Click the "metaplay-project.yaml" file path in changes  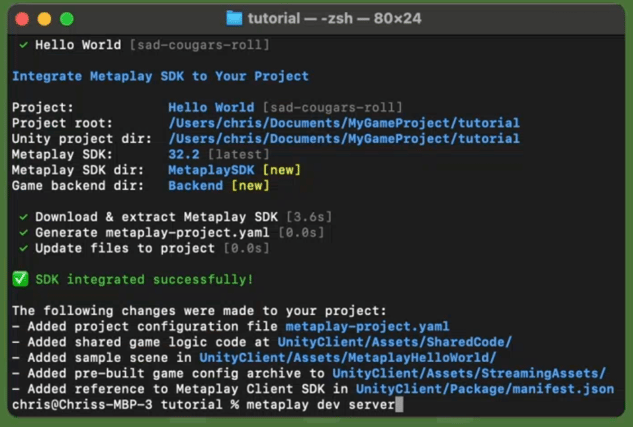pyautogui.click(x=367, y=326)
